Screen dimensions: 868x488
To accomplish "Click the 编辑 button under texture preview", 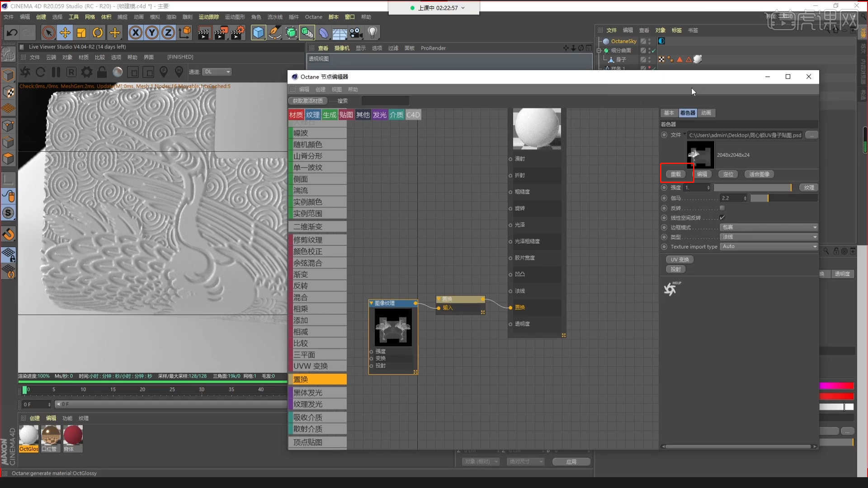I will [702, 174].
